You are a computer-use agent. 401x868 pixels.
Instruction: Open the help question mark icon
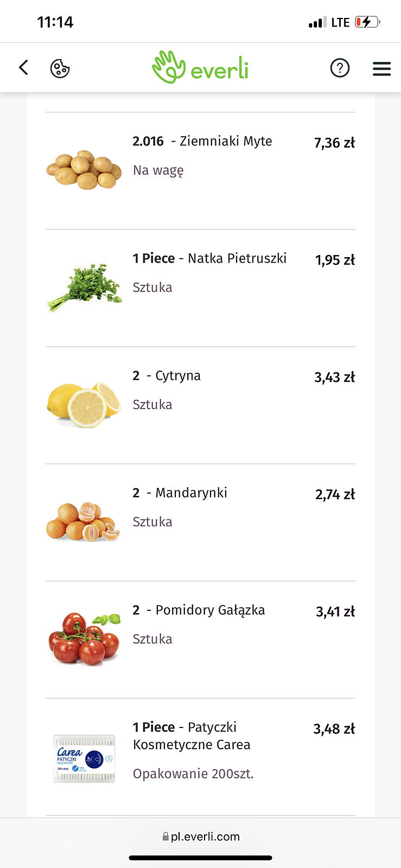(x=340, y=68)
